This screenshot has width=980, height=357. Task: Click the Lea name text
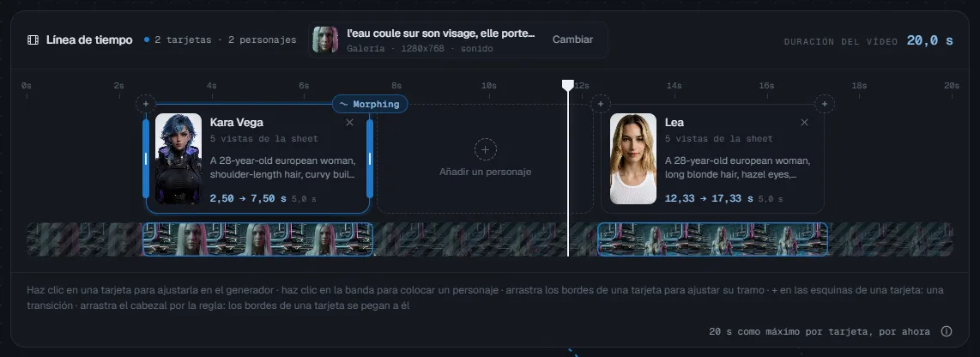[675, 123]
